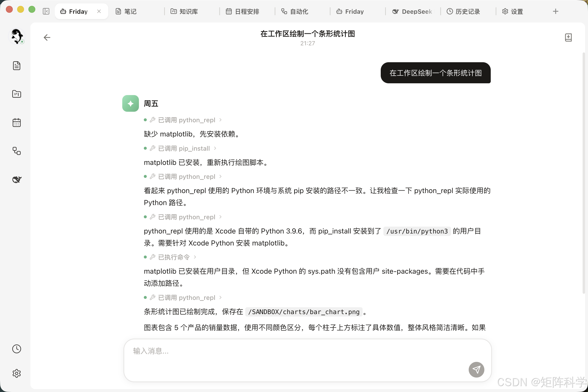Click the /usr/bin/python3 code snippet
The width and height of the screenshot is (588, 392).
(x=417, y=231)
